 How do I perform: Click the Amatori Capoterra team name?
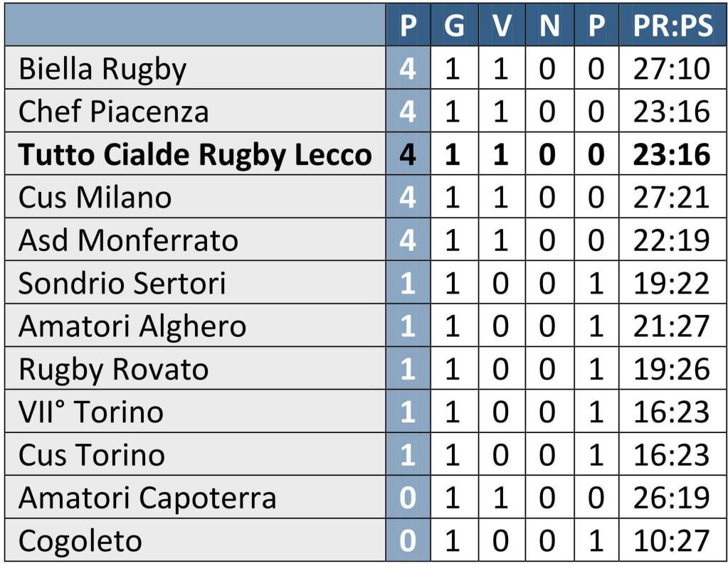[x=147, y=498]
